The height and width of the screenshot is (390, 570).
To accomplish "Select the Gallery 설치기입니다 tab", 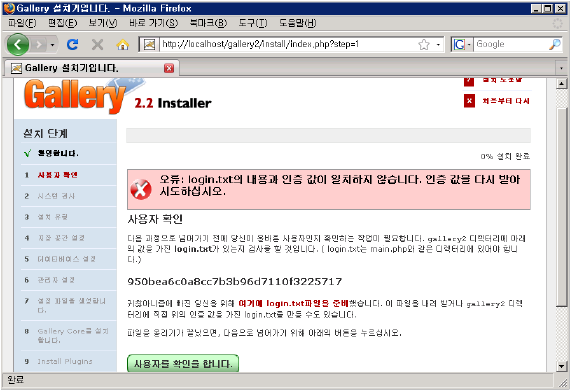I will pos(91,68).
